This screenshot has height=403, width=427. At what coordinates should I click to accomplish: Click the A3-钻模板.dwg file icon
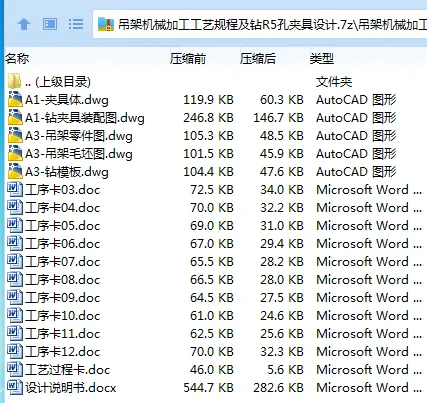(x=15, y=171)
